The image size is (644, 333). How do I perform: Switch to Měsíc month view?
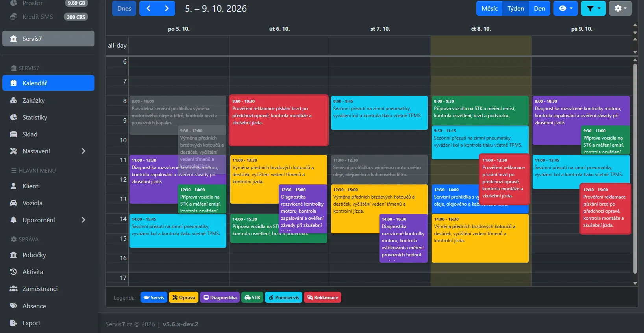pyautogui.click(x=490, y=8)
